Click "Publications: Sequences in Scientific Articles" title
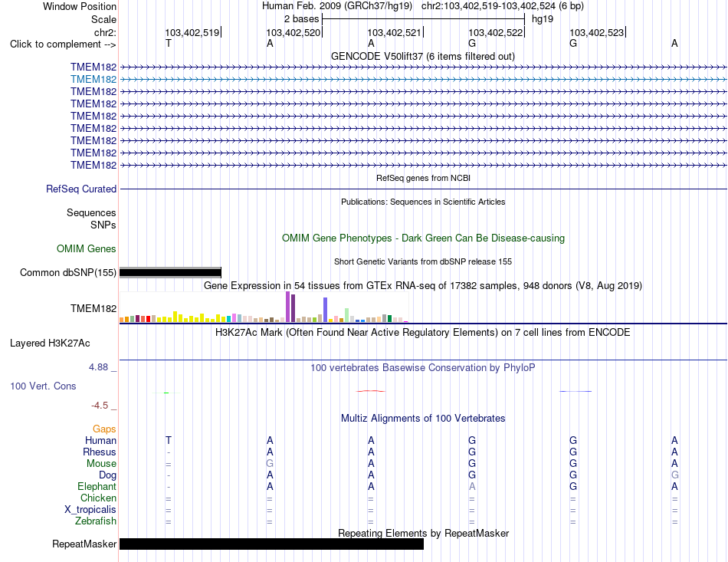 [423, 202]
